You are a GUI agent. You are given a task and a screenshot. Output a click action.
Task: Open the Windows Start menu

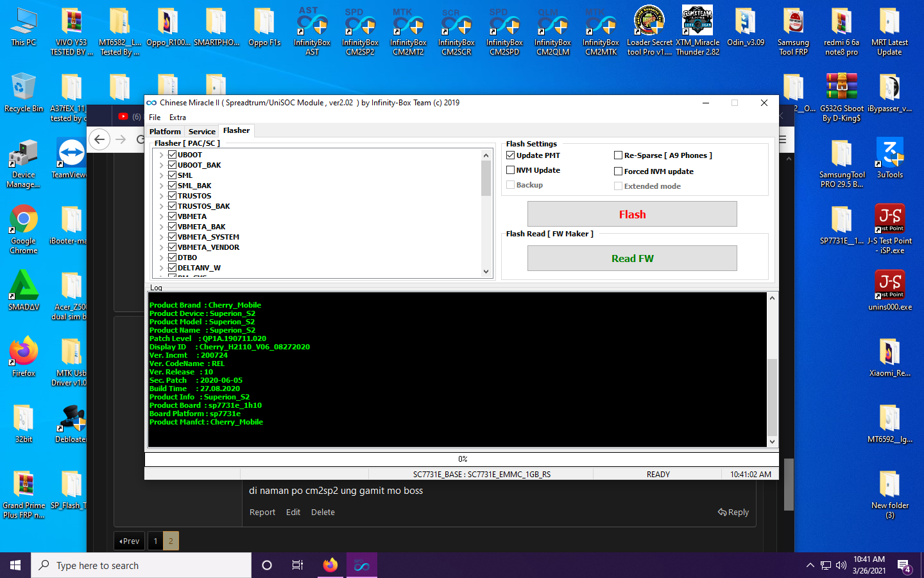(x=15, y=565)
